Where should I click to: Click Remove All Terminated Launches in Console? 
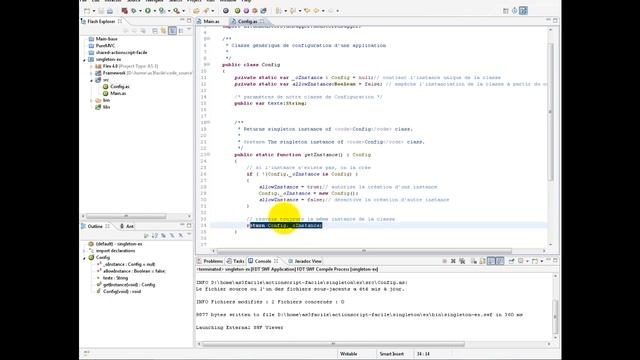pos(462,261)
